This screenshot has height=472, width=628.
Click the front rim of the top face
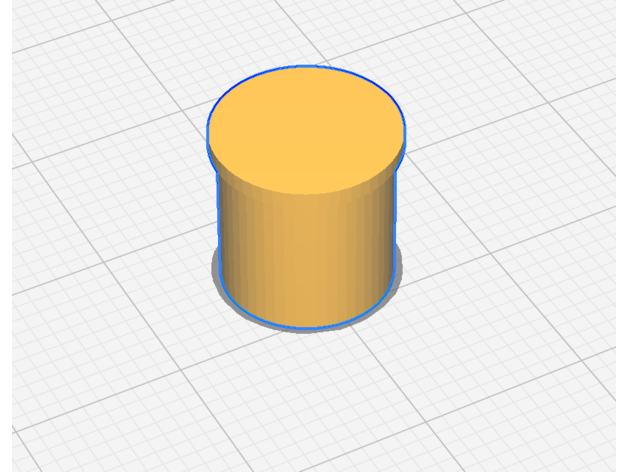306,192
